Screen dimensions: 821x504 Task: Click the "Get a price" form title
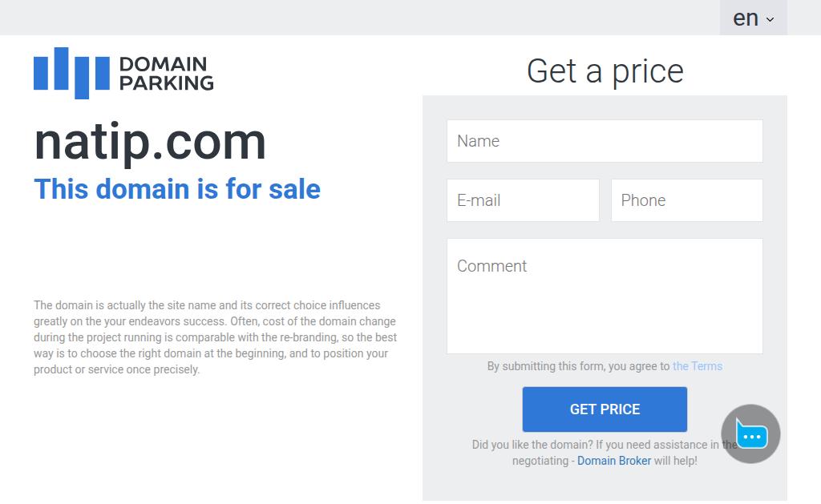pos(605,71)
